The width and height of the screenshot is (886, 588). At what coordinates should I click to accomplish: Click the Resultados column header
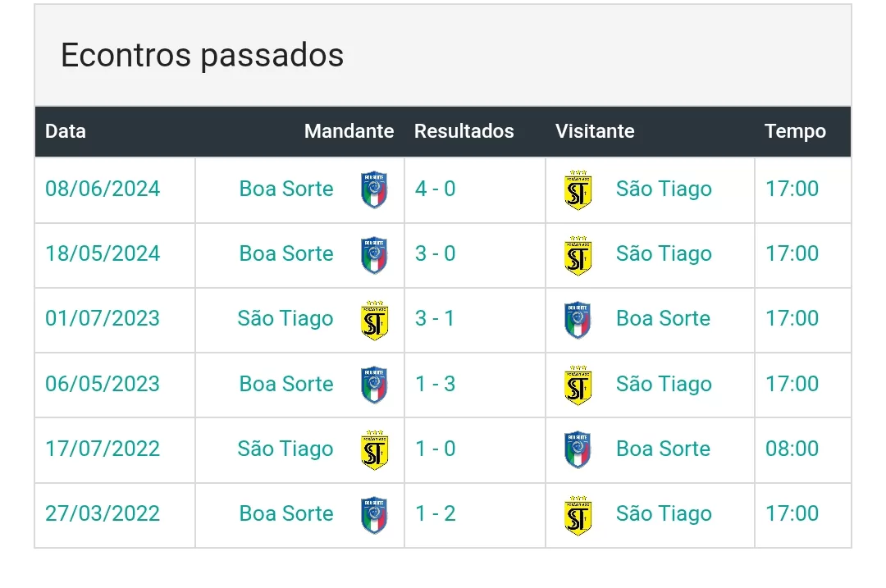(x=464, y=131)
